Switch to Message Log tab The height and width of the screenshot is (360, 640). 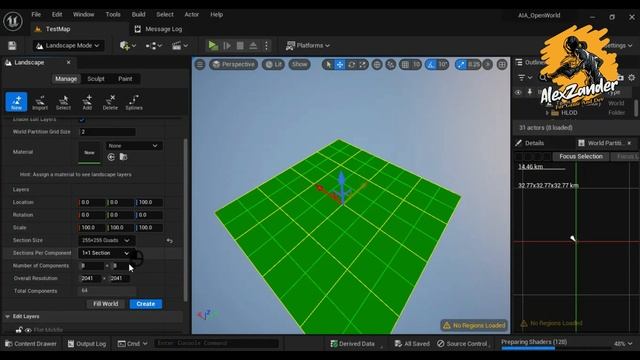pos(158,29)
